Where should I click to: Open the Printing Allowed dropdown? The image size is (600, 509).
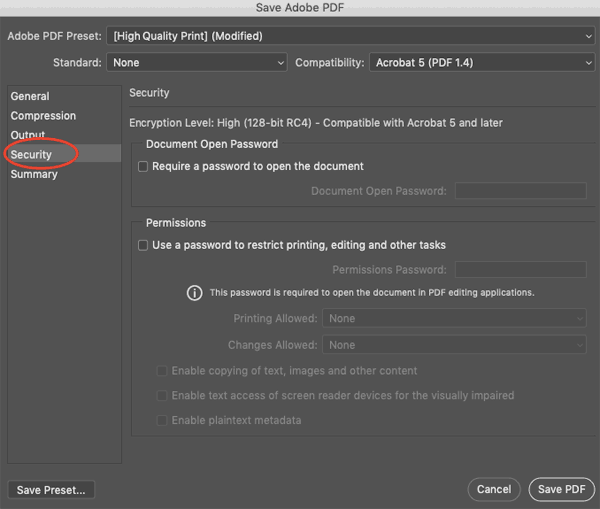pyautogui.click(x=454, y=318)
